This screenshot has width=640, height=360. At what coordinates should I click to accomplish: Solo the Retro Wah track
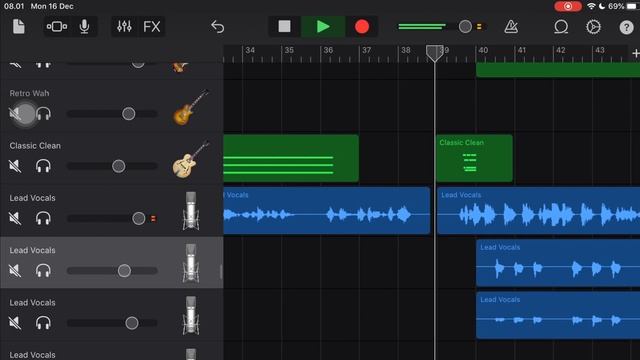point(43,113)
